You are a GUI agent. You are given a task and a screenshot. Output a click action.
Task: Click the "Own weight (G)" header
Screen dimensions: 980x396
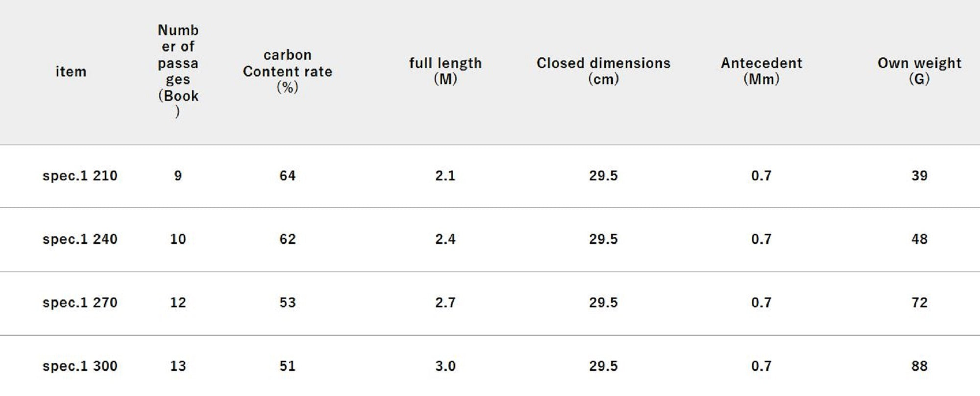click(x=919, y=71)
